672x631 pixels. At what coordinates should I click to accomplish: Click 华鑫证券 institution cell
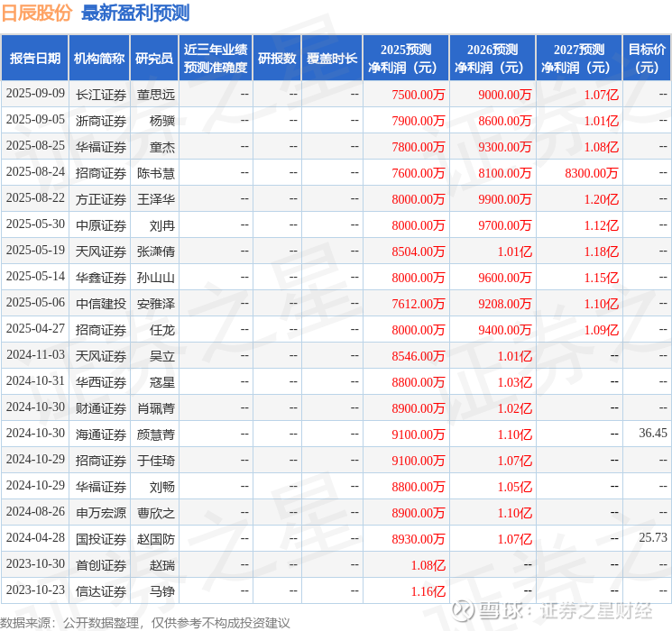(101, 278)
